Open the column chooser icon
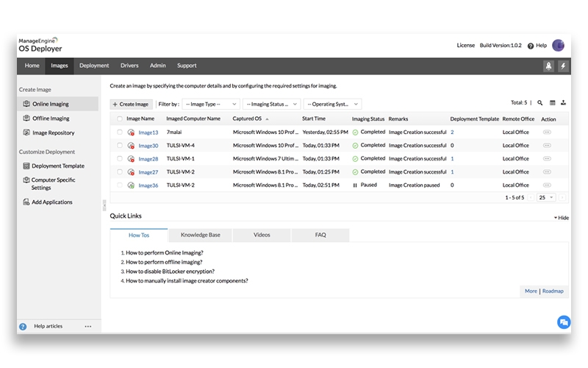Screen dimensions: 588x368 coord(553,103)
